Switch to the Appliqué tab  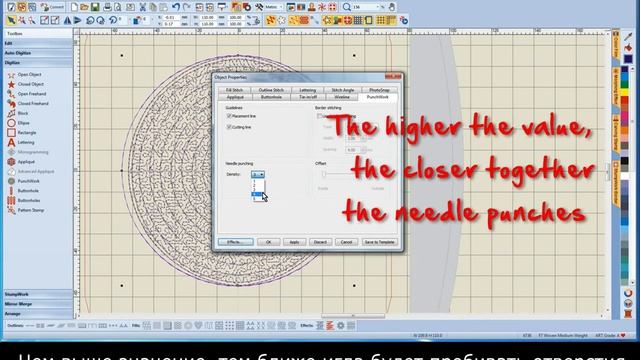click(x=235, y=97)
